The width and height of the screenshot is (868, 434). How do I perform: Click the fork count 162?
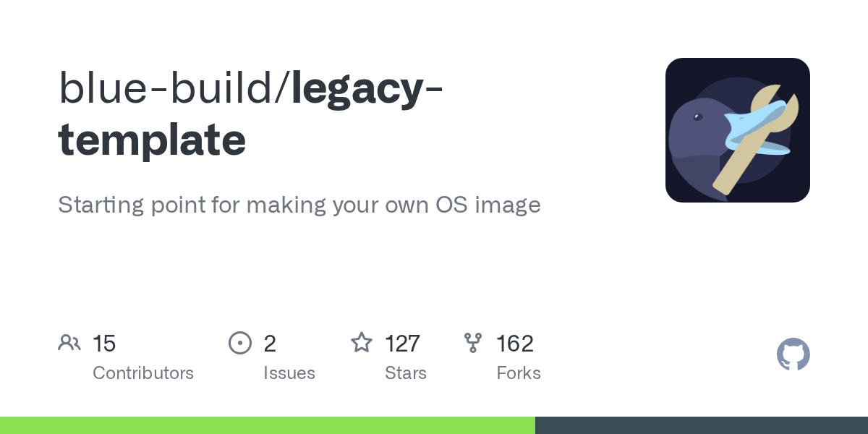click(515, 344)
